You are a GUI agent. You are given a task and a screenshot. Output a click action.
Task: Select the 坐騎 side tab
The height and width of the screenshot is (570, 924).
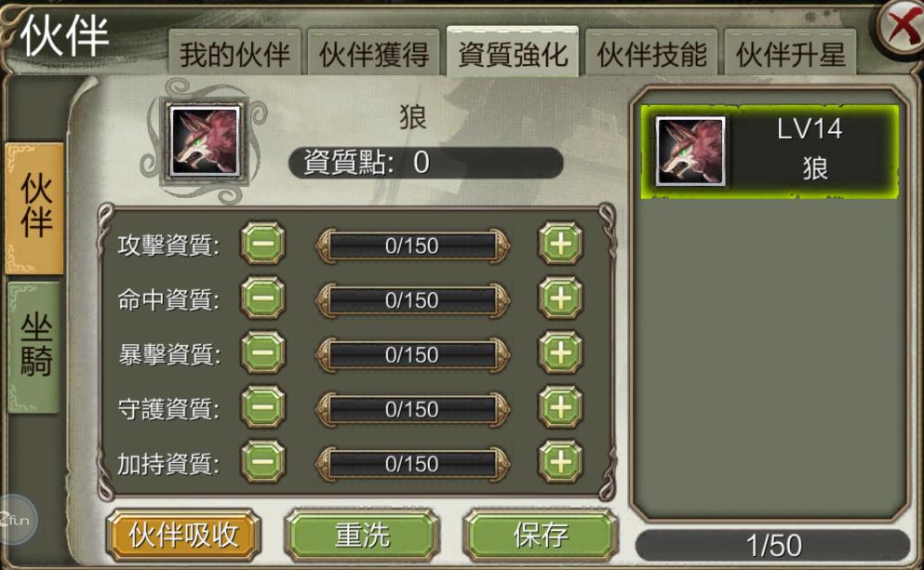pyautogui.click(x=34, y=348)
